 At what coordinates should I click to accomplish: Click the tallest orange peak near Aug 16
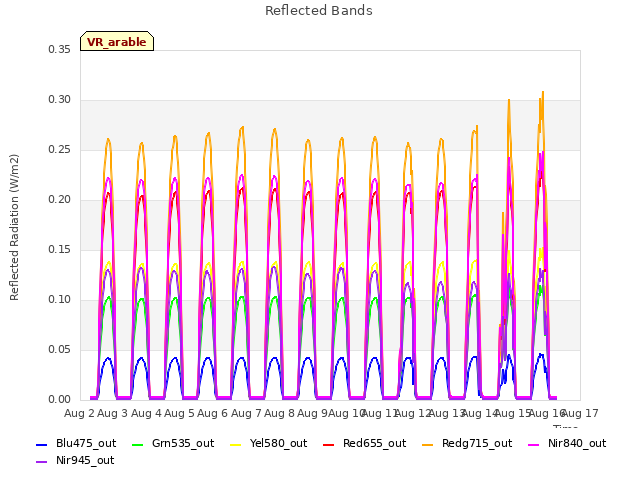tap(543, 92)
